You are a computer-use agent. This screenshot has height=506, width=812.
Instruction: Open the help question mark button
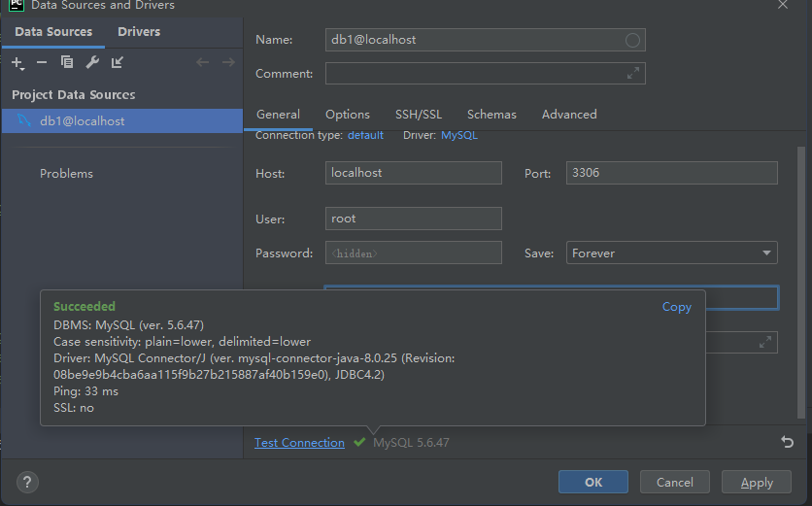[27, 482]
